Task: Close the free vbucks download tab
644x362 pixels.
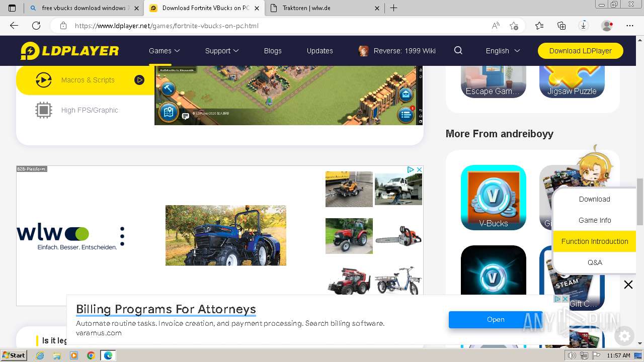Action: 136,8
